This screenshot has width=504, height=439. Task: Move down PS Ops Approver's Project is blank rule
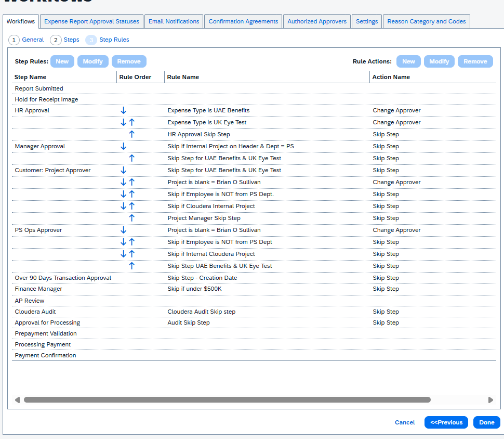coord(124,230)
